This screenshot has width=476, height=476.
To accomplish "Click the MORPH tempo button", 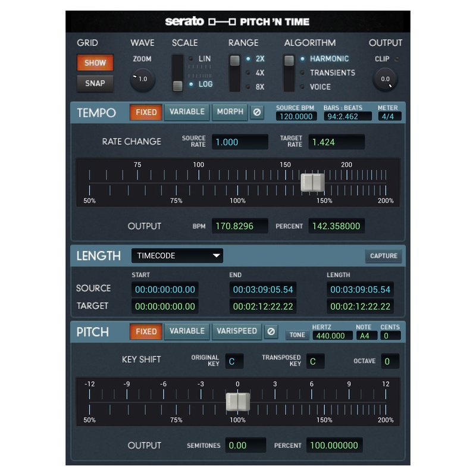I will point(229,112).
